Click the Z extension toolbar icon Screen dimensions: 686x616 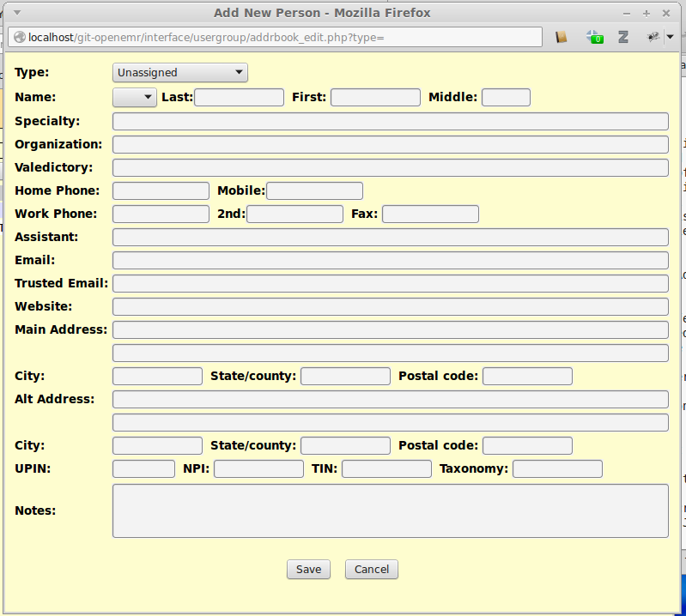(x=623, y=37)
